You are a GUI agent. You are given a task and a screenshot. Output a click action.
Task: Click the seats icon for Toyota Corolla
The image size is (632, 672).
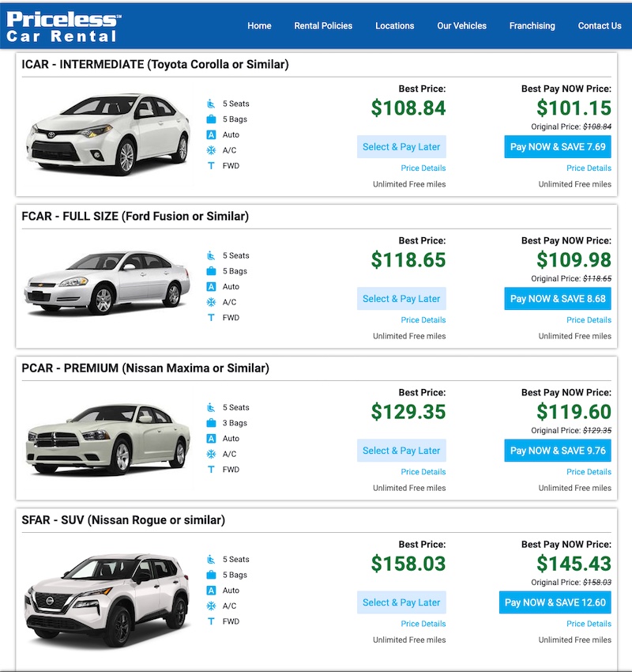click(211, 104)
